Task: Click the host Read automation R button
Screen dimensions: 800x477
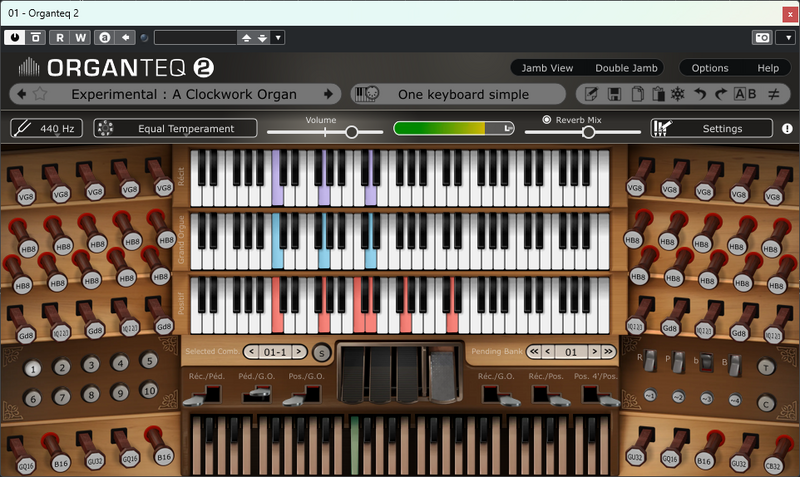Action: coord(60,37)
